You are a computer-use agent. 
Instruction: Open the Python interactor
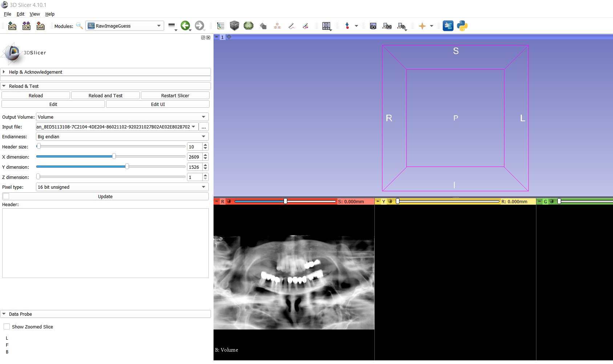(x=462, y=26)
